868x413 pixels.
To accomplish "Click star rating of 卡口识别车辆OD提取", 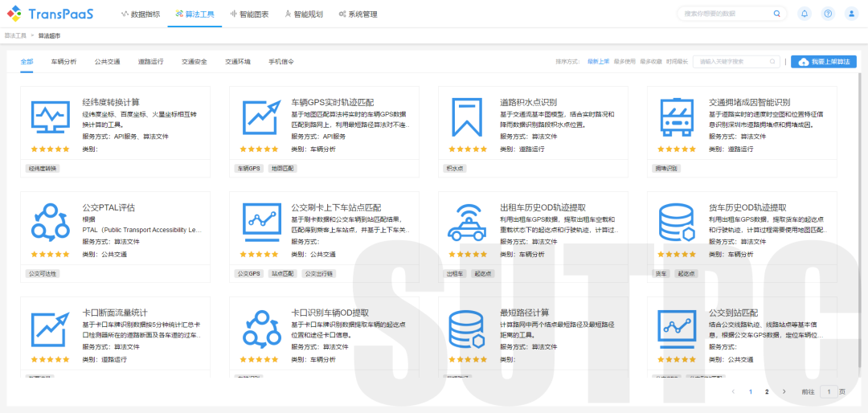I will [259, 359].
